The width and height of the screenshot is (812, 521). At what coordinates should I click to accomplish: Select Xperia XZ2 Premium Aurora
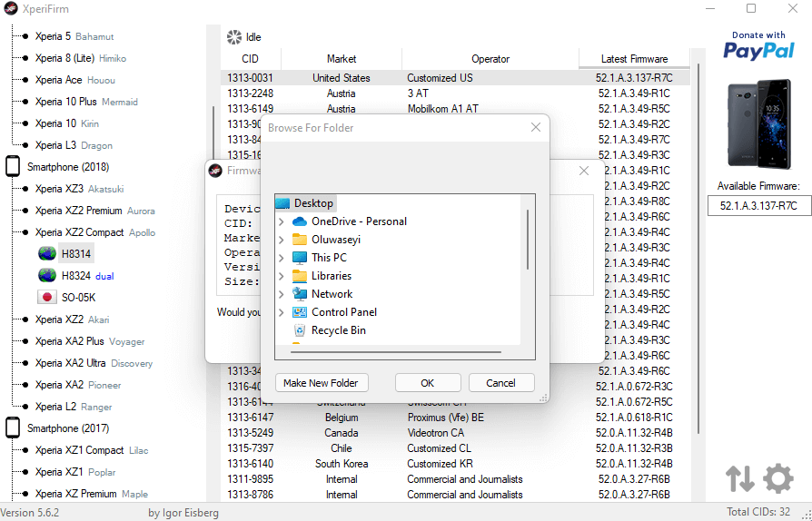94,211
